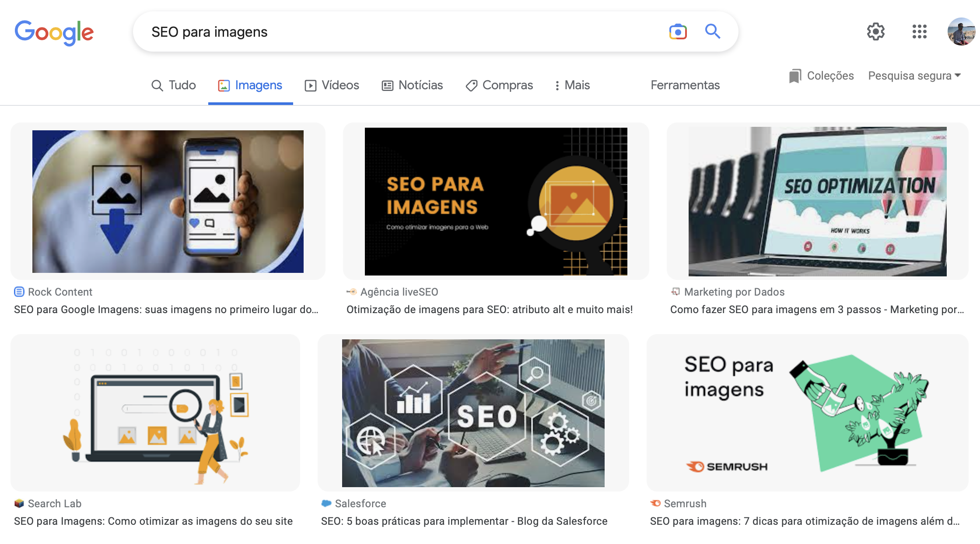
Task: Open 'SEO para Google Imagens' title link
Action: coord(166,310)
